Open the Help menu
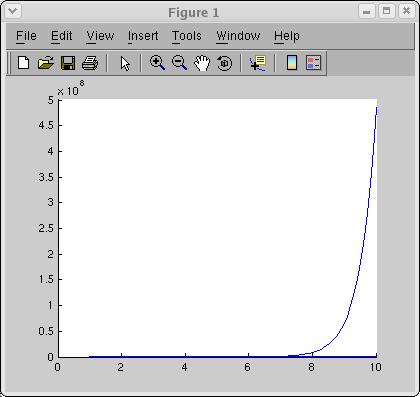The width and height of the screenshot is (420, 397). click(287, 36)
